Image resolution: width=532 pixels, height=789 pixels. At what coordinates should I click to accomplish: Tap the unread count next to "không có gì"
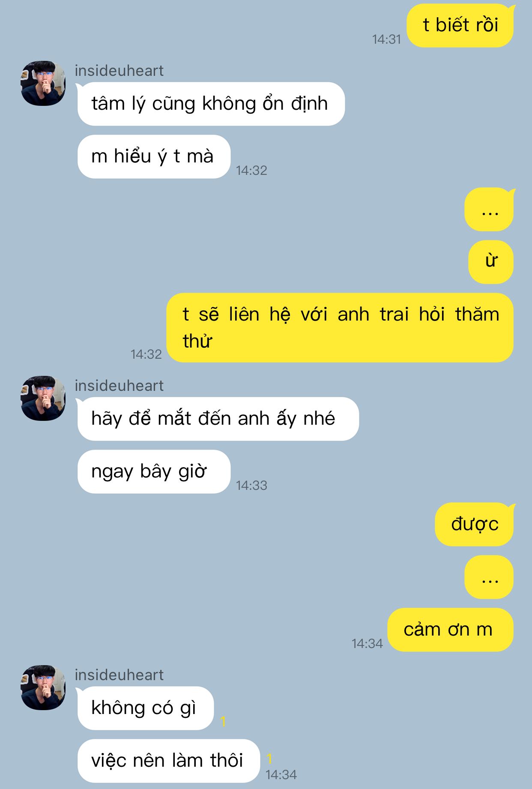pyautogui.click(x=223, y=722)
